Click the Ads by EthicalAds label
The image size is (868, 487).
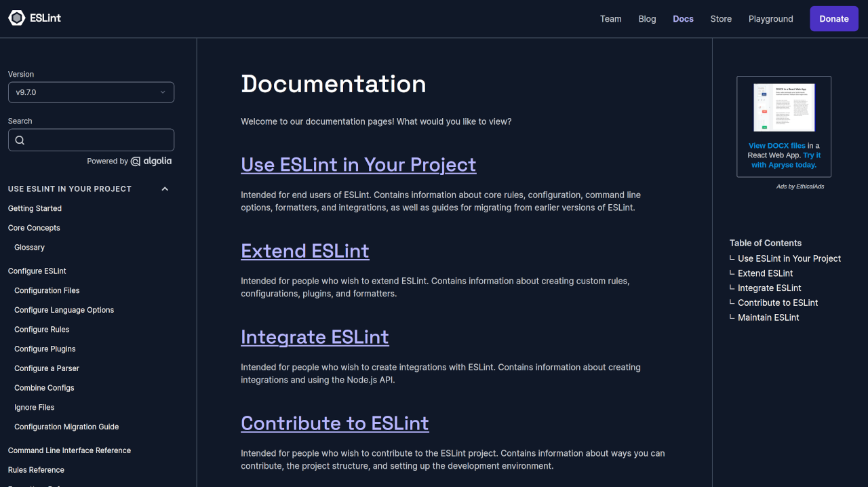point(800,187)
